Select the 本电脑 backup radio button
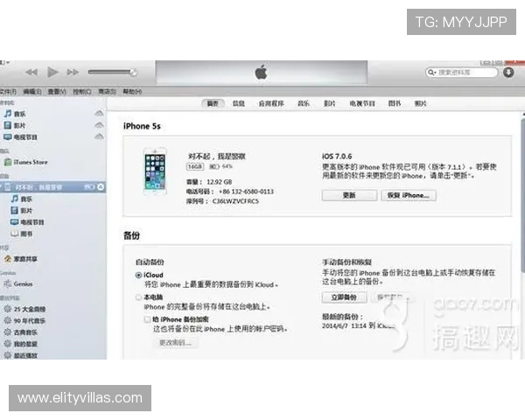The height and width of the screenshot is (420, 525). (138, 297)
